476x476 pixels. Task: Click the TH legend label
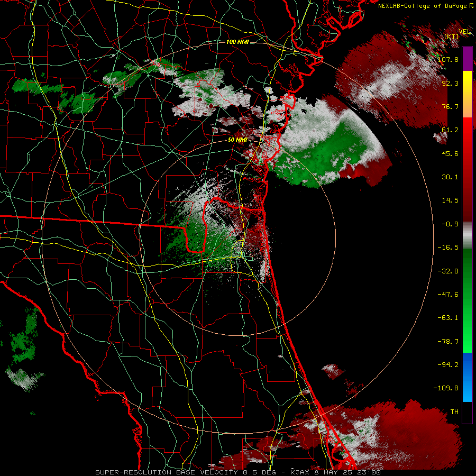tap(454, 411)
